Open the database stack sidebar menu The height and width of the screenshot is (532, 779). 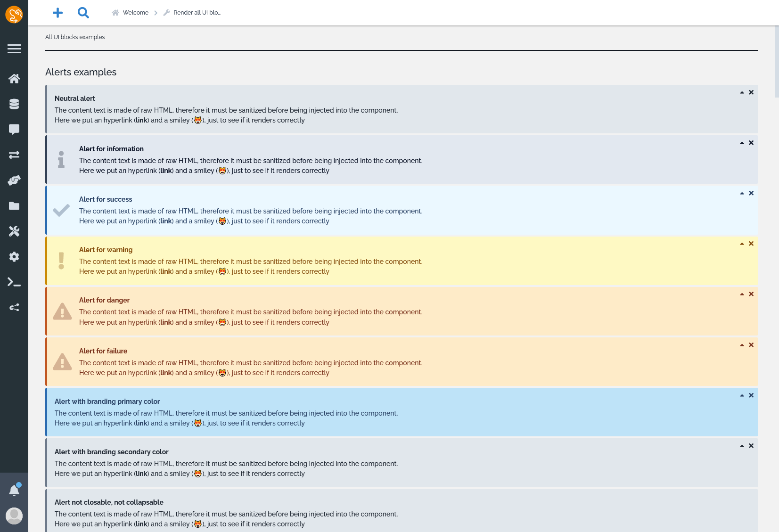(14, 104)
